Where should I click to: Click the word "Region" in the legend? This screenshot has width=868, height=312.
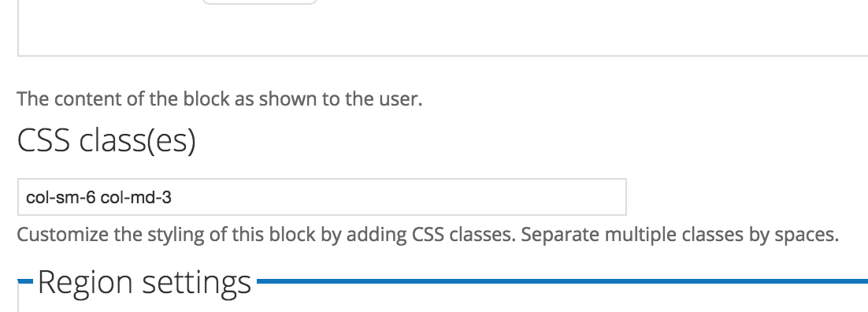[x=87, y=283]
